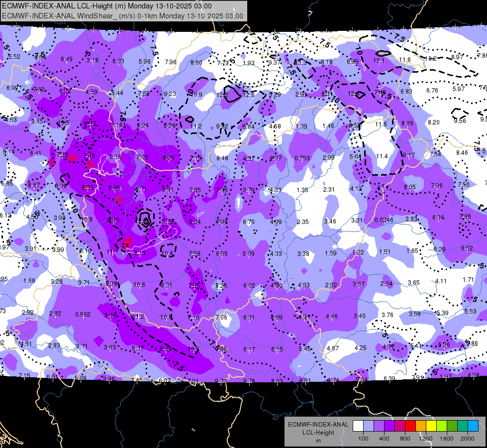The width and height of the screenshot is (487, 448).
Task: Click the wind shear value 1.93
Action: point(248,63)
